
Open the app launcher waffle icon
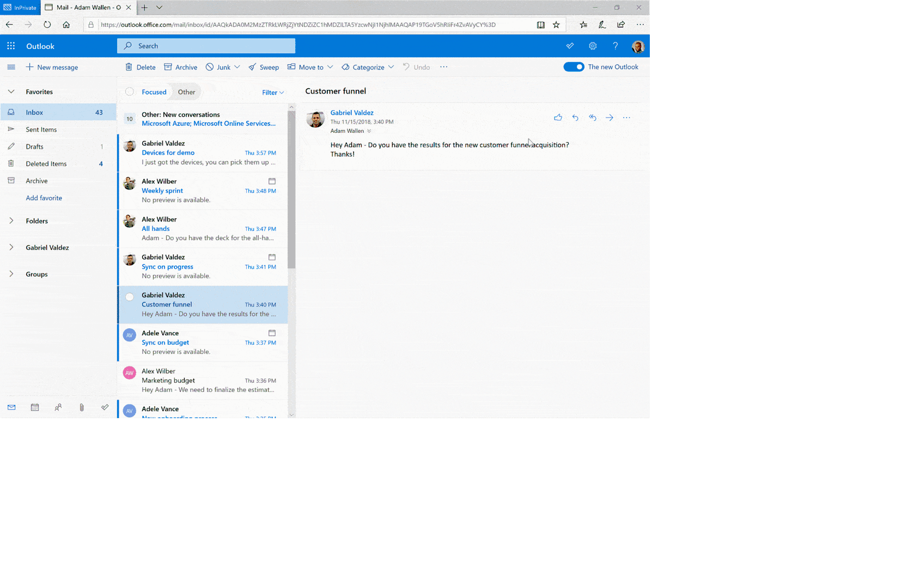coord(11,46)
